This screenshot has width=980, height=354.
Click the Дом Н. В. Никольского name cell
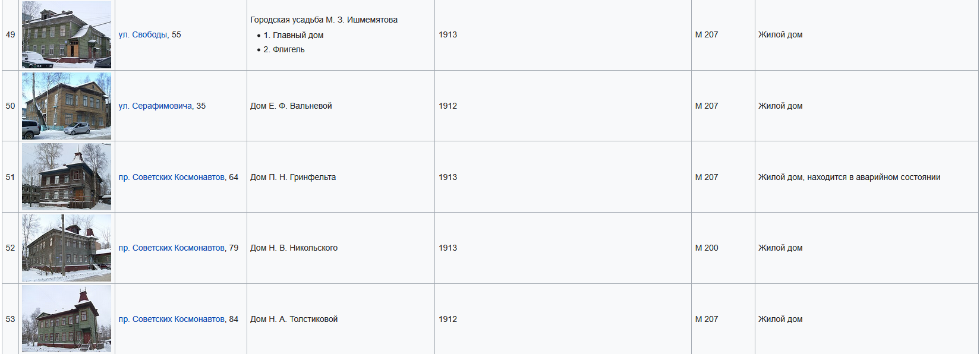pyautogui.click(x=294, y=248)
